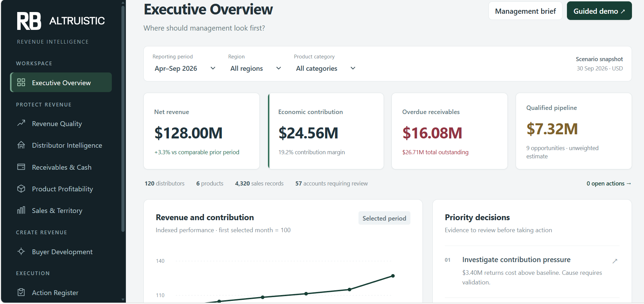This screenshot has height=304, width=644.
Task: Click '$26.71M total outstanding' text
Action: click(436, 152)
